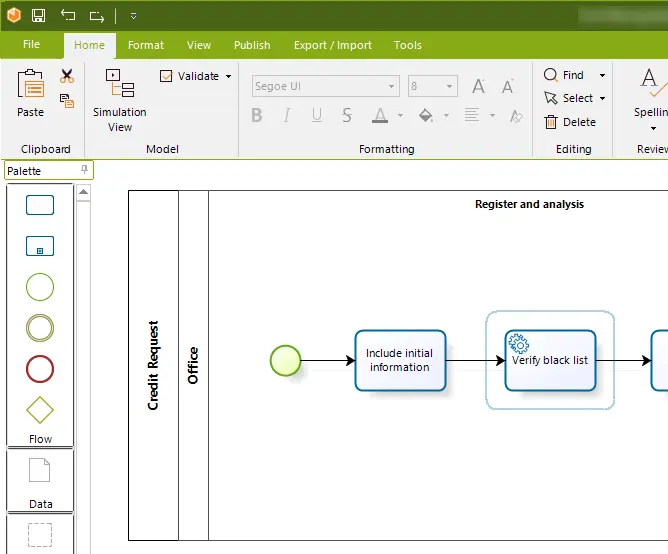Select the Verify black list service task
The image size is (668, 554).
point(550,361)
